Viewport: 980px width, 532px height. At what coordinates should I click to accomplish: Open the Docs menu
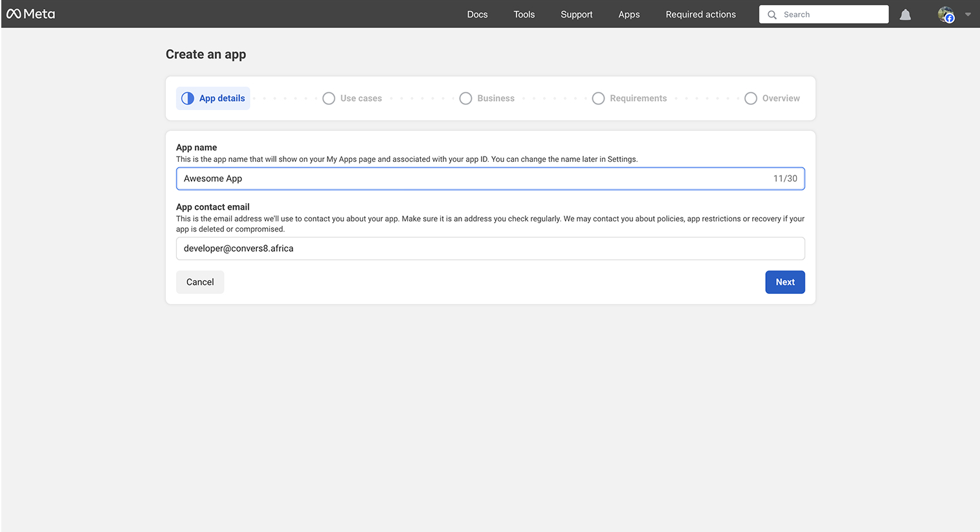pyautogui.click(x=477, y=14)
